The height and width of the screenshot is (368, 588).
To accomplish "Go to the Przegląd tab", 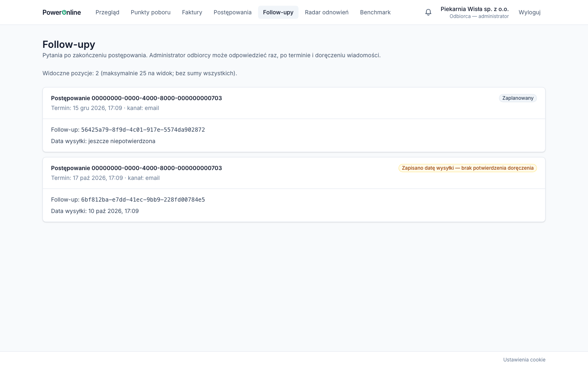I will coord(107,12).
